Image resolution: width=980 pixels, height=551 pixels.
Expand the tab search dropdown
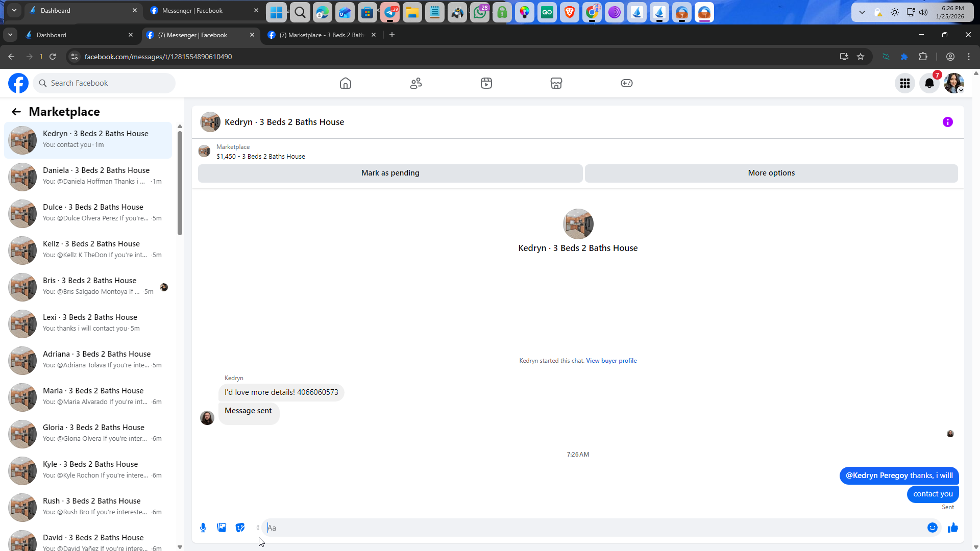pyautogui.click(x=10, y=35)
